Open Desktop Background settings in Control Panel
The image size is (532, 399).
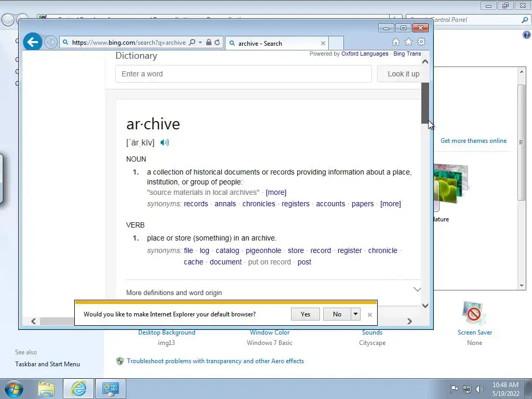pyautogui.click(x=167, y=332)
